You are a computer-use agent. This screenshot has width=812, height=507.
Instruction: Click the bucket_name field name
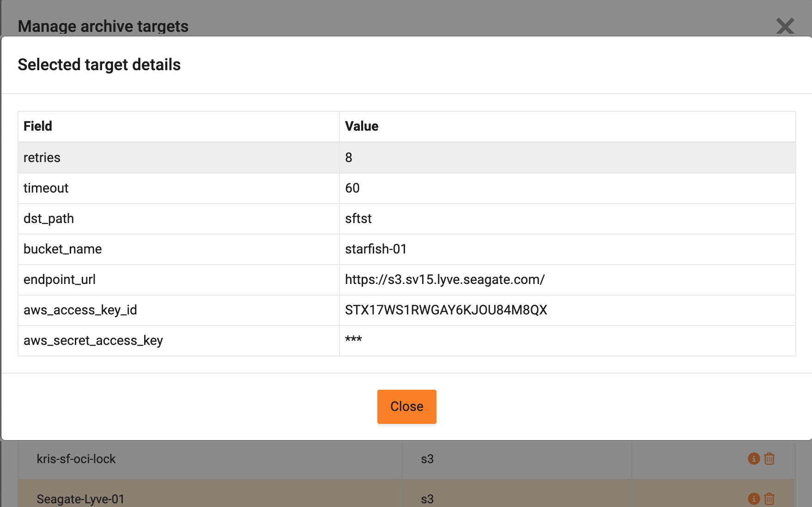(x=63, y=249)
